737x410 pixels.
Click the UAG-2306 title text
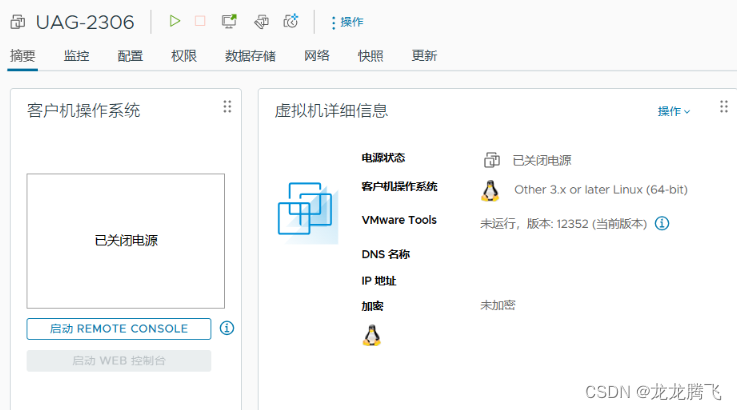point(85,22)
